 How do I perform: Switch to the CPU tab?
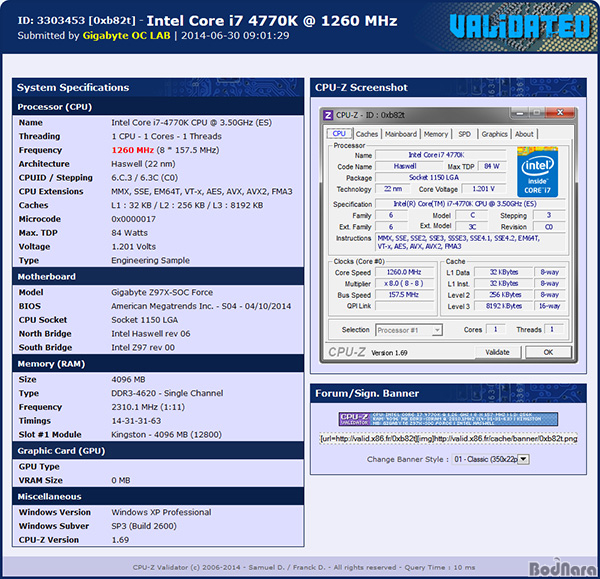point(339,134)
